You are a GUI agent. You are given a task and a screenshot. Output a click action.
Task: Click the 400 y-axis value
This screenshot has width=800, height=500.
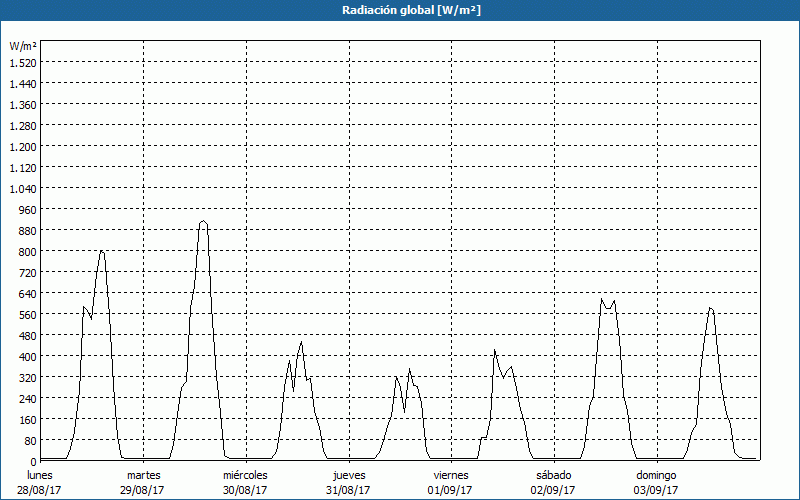pyautogui.click(x=28, y=357)
